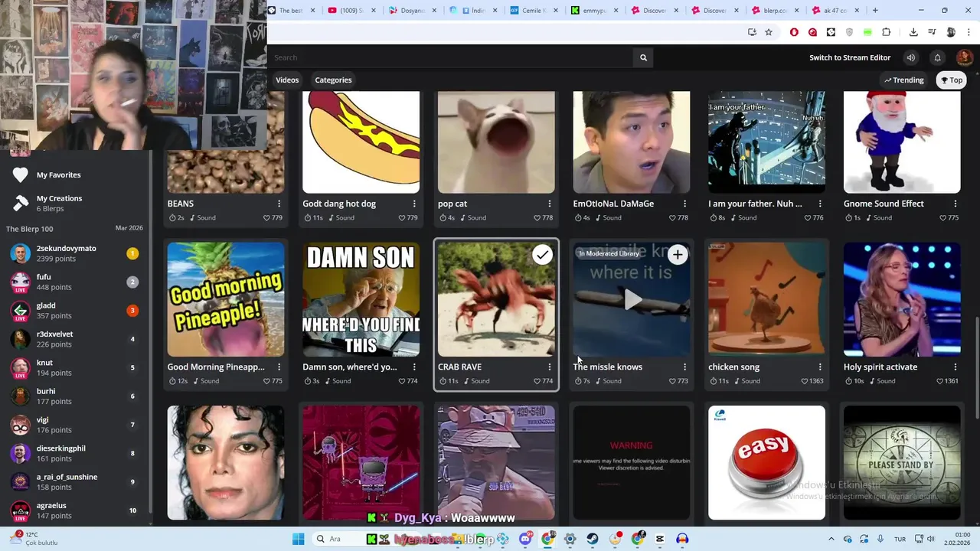Open Windows Start menu
The image size is (980, 551).
[298, 539]
